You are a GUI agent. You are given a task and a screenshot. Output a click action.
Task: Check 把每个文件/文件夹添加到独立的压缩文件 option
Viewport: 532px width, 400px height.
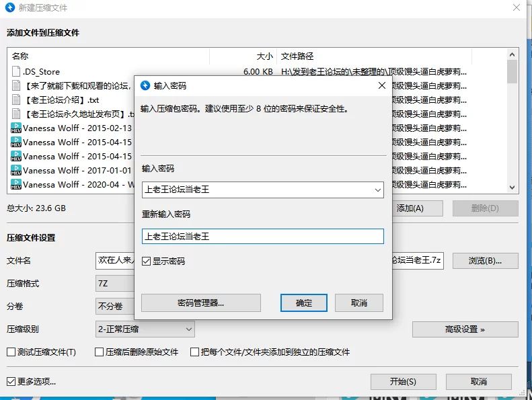pos(194,352)
